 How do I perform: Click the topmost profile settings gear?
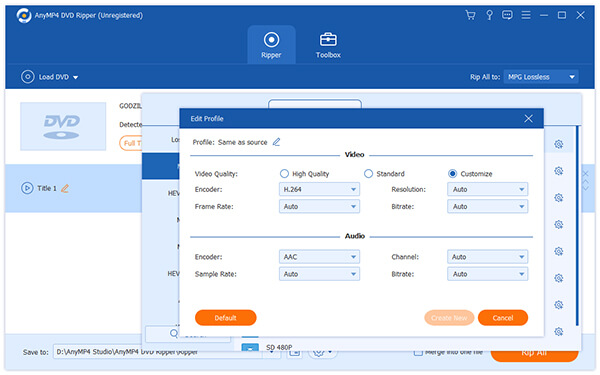559,144
